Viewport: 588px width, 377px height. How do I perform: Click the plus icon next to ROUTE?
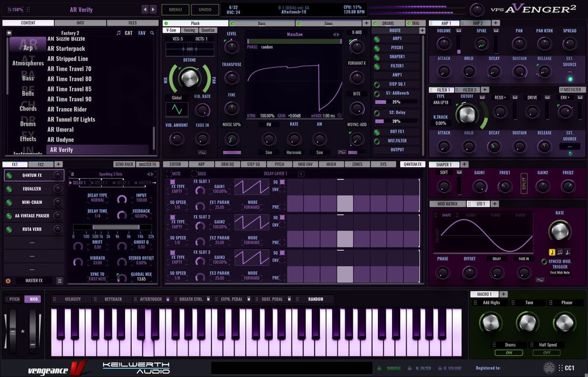[x=422, y=31]
